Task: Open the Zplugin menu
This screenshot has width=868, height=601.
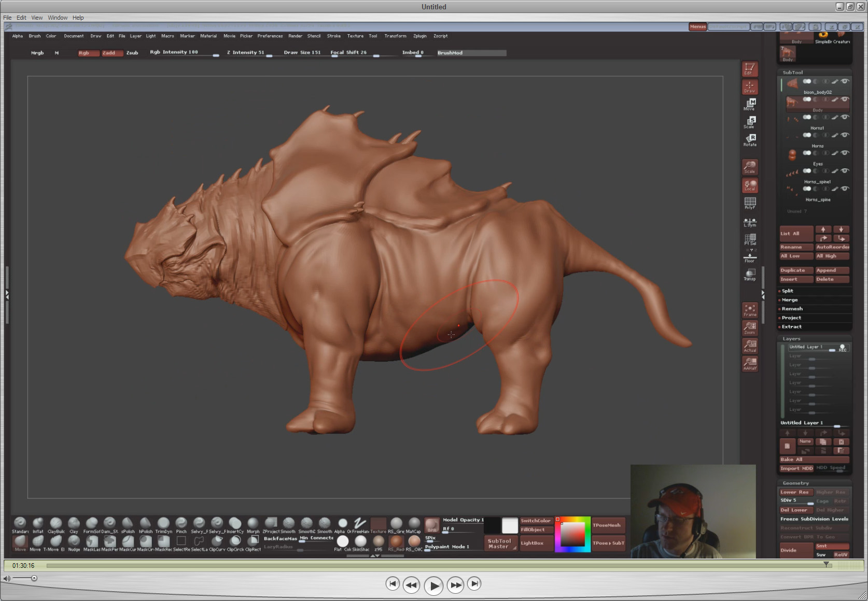Action: click(x=420, y=36)
